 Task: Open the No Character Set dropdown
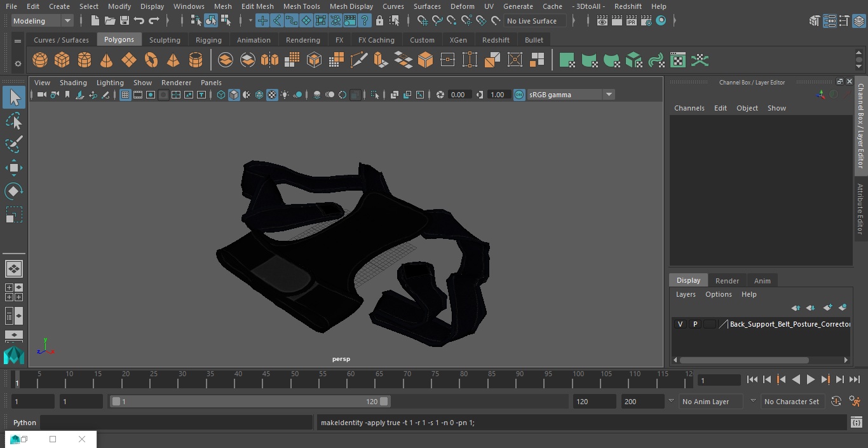point(794,402)
